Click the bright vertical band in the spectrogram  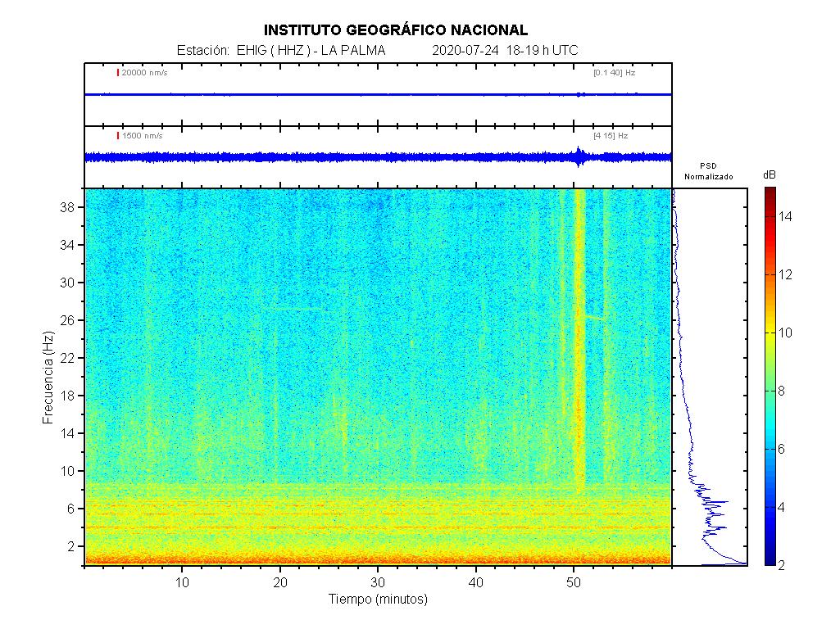[x=580, y=344]
